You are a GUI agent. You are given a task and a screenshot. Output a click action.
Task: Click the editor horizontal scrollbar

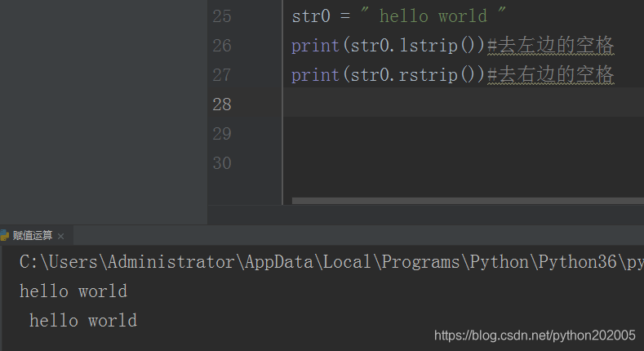468,201
